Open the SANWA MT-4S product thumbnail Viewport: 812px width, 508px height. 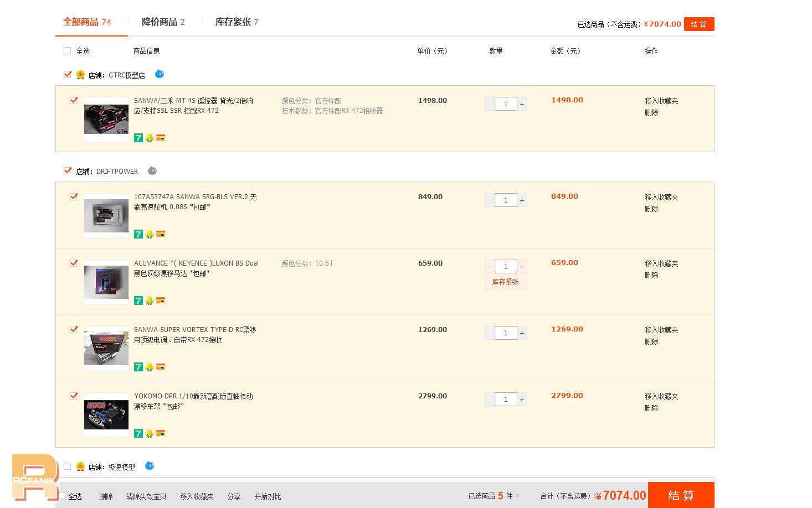tap(106, 119)
